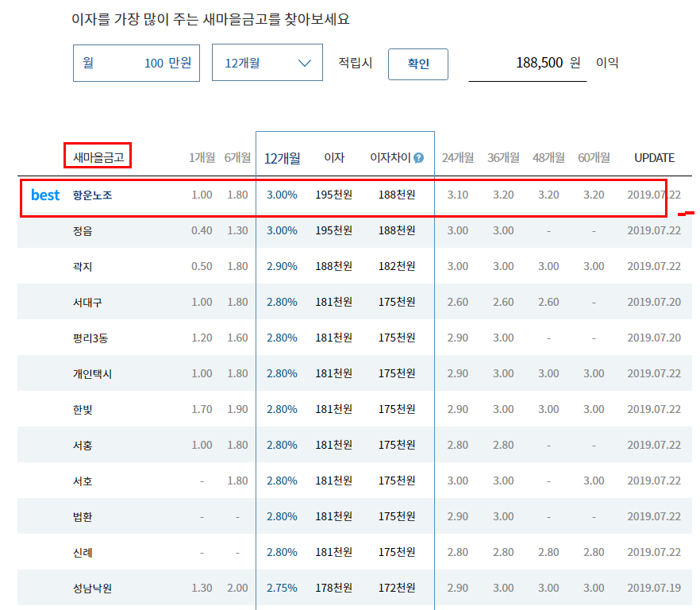Click 1.70 one-month rate in 한빛 row
Screen dimensions: 700x610
click(x=202, y=409)
